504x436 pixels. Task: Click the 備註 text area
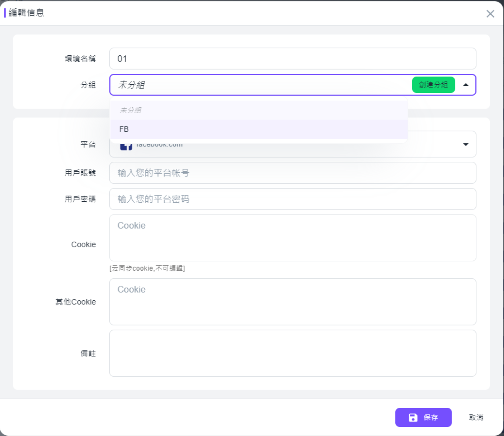click(293, 353)
